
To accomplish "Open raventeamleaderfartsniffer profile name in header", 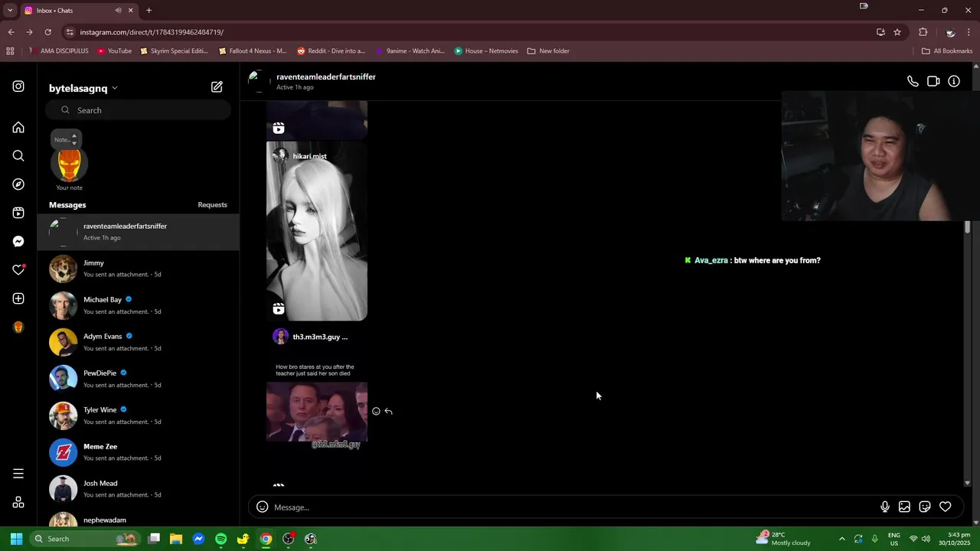I will 326,77.
